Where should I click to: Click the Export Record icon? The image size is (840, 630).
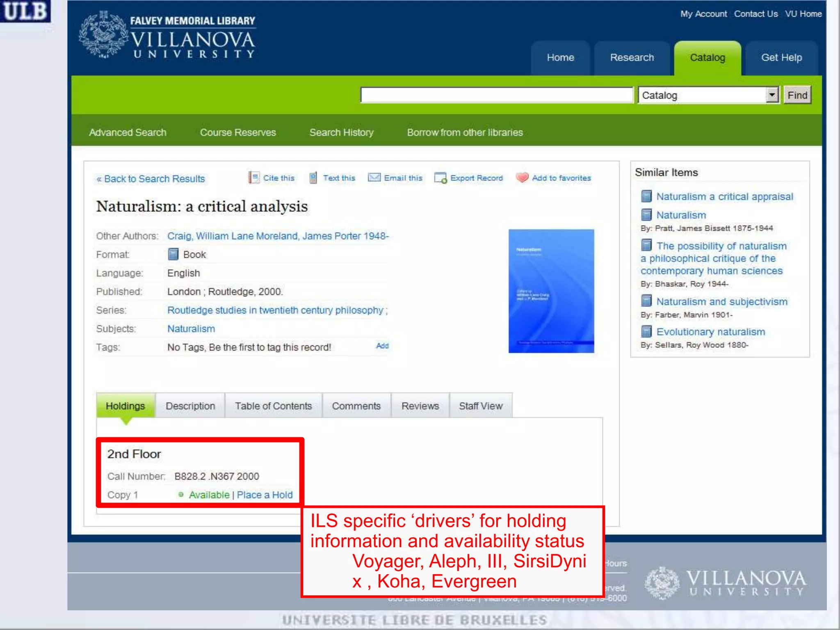[x=441, y=178]
